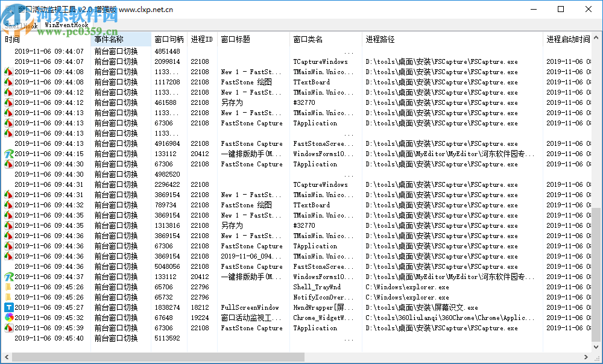Select the row with handle 4851448
The width and height of the screenshot is (603, 364).
point(296,51)
